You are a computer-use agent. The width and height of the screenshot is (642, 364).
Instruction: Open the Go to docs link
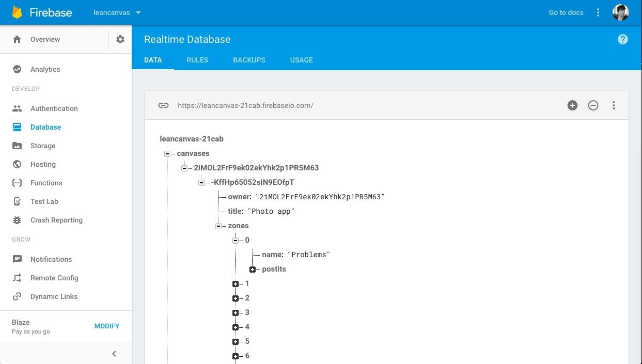coord(566,12)
